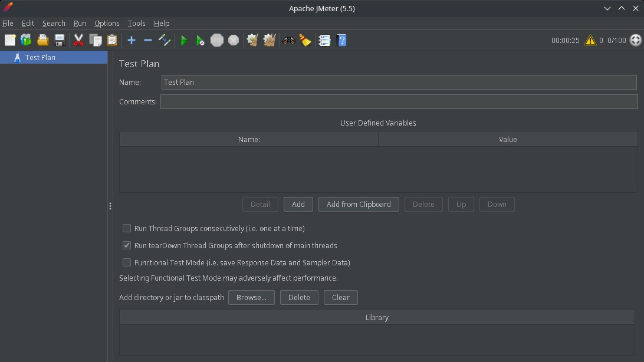Screen dimensions: 644x362
Task: Click the warning triangle log icon
Action: coord(590,40)
